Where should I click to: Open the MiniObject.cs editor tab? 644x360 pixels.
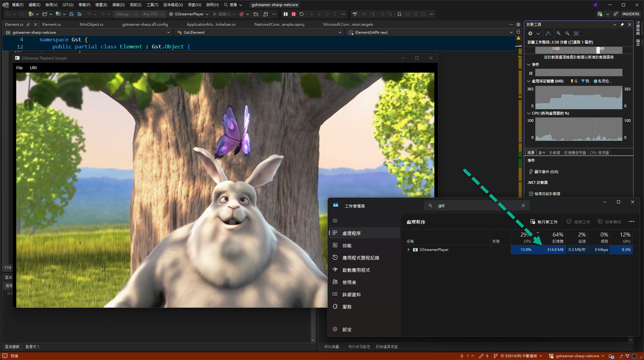point(91,25)
